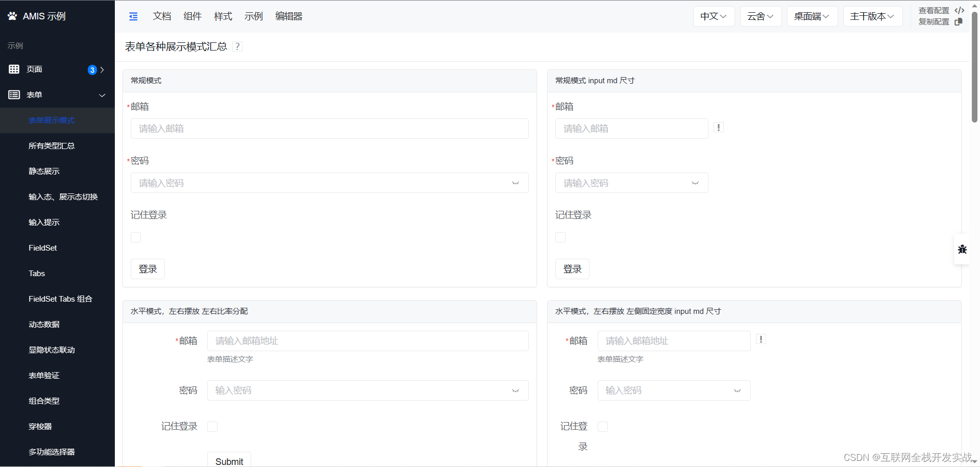Focus 邮箱 input in 常规模式 input md panel
The image size is (980, 467).
click(632, 129)
